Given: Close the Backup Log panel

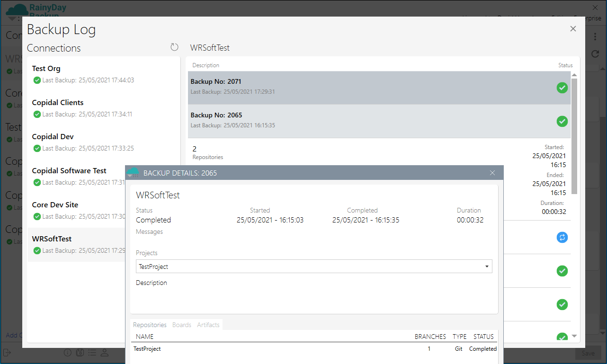Looking at the screenshot, I should pyautogui.click(x=573, y=29).
